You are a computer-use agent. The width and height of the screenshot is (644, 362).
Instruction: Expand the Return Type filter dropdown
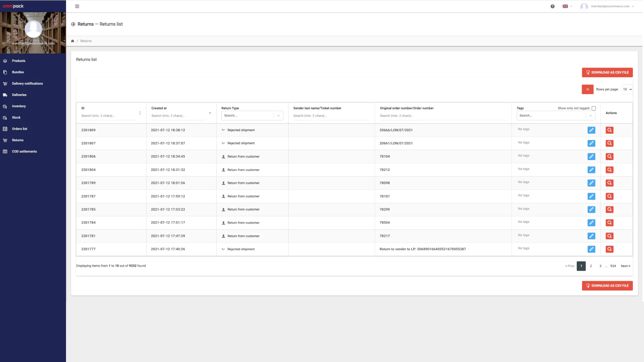[x=278, y=116]
